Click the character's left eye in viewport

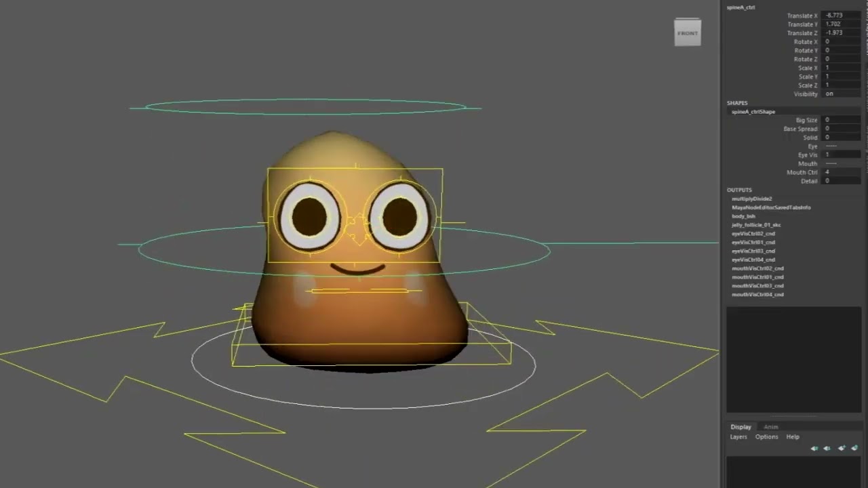tap(310, 217)
